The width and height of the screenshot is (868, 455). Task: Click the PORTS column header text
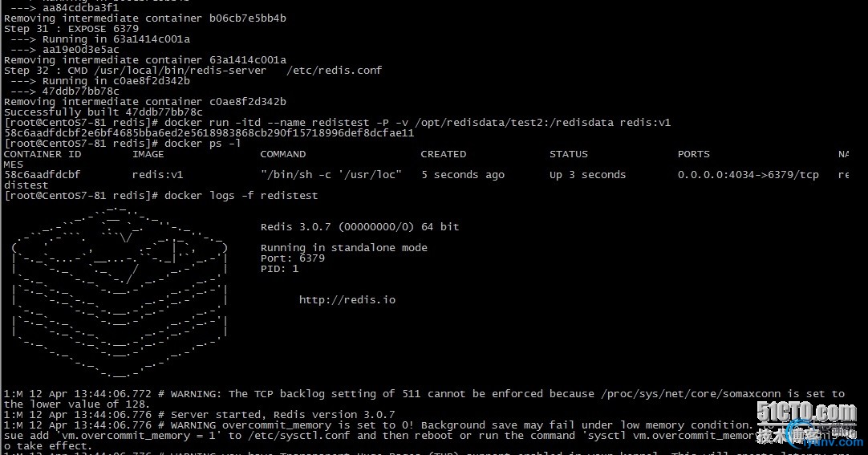coord(694,154)
